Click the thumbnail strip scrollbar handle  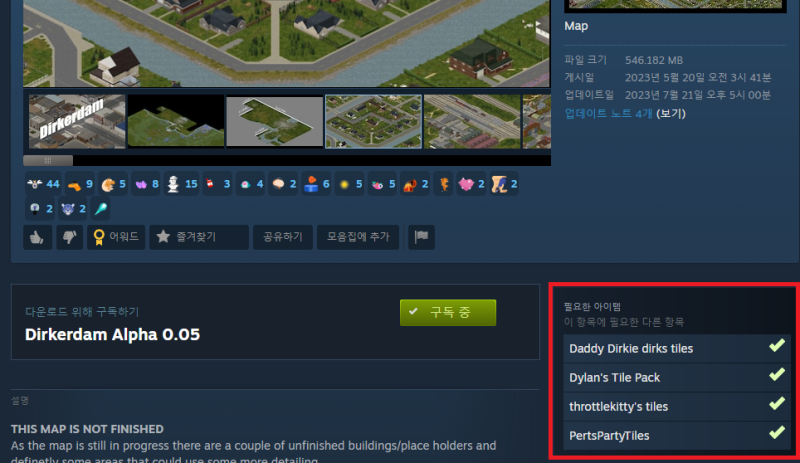tap(48, 161)
